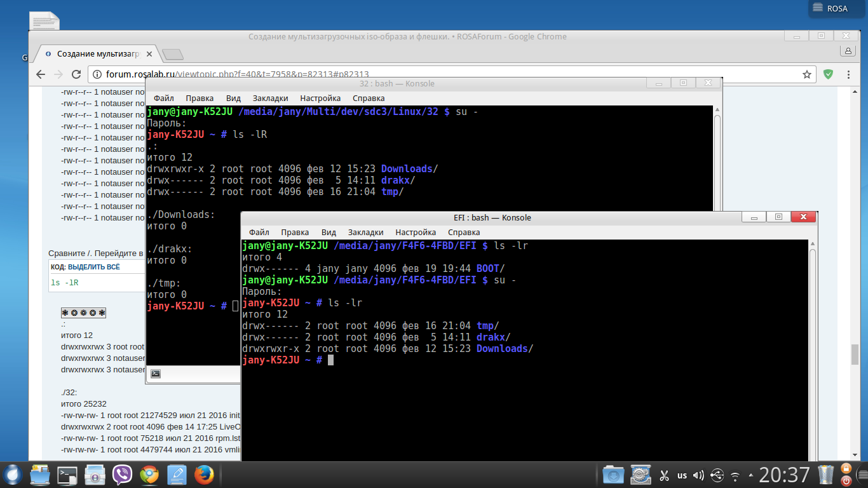The height and width of the screenshot is (488, 868).
Task: Open 'Закладки' menu in the EFI Konsole
Action: pos(365,233)
